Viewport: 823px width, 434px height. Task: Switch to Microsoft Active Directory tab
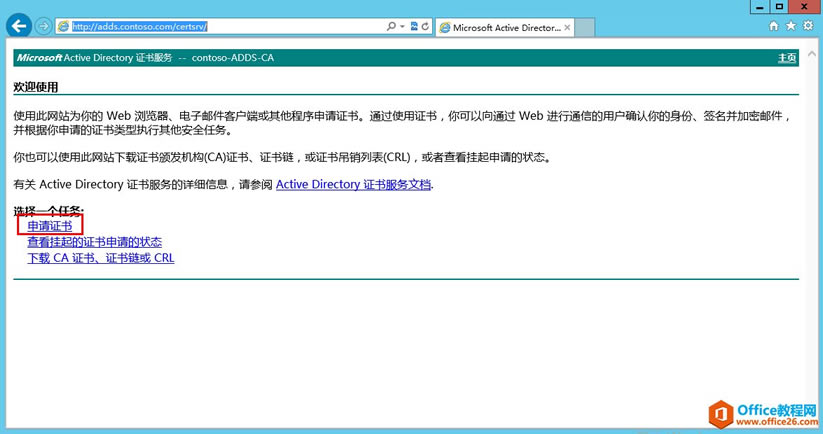tap(504, 27)
